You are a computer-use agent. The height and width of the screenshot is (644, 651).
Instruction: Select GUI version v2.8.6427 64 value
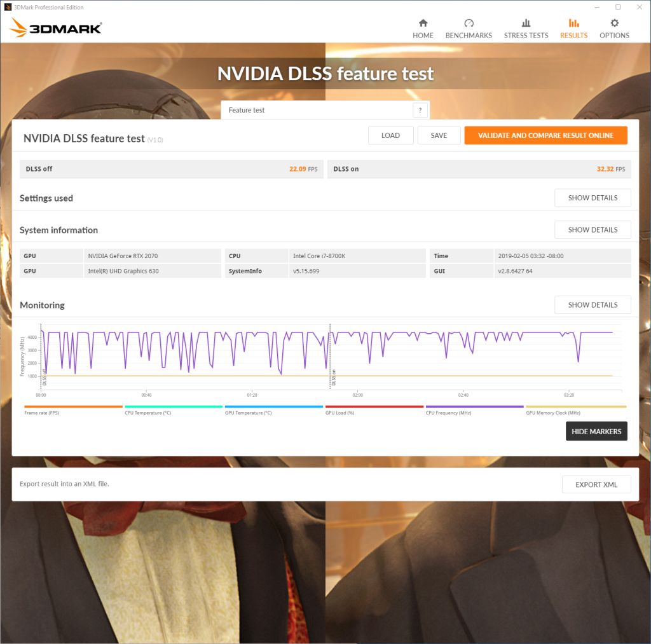point(515,271)
